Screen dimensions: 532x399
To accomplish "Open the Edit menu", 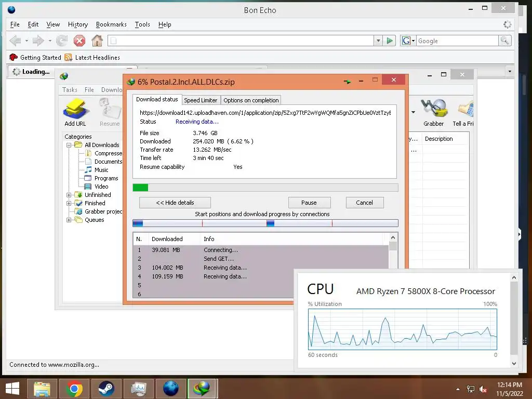I will tap(33, 24).
